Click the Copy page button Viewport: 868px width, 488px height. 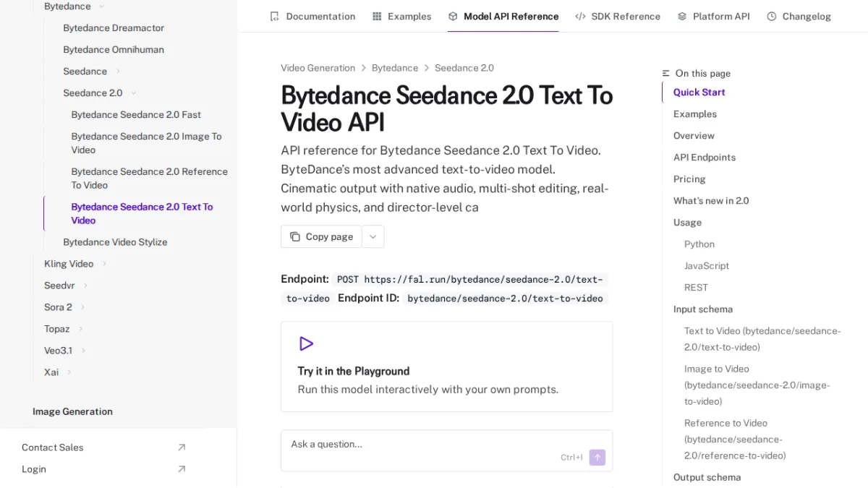click(321, 236)
